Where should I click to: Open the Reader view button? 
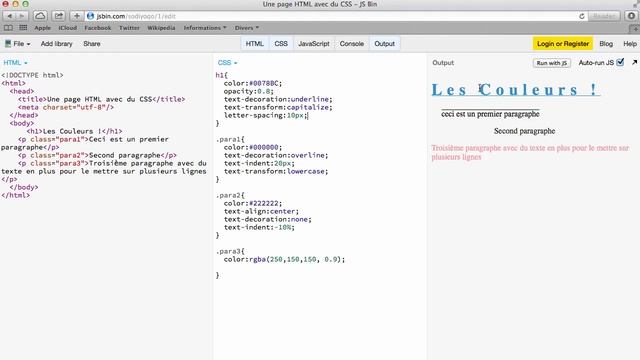(x=604, y=16)
